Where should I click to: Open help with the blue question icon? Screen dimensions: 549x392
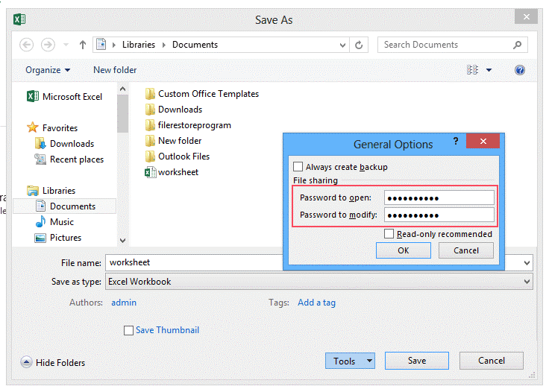(x=520, y=70)
